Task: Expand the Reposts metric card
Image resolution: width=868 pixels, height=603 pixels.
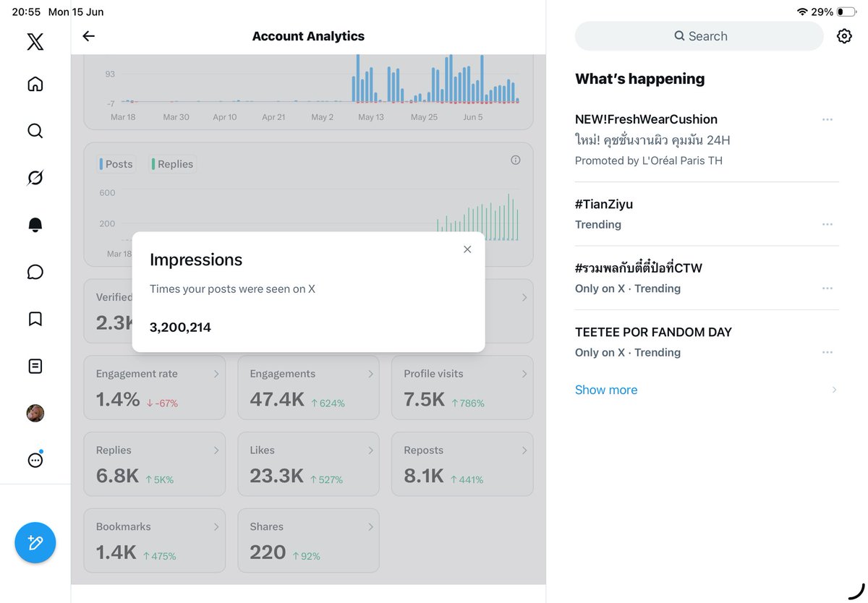Action: (x=462, y=464)
